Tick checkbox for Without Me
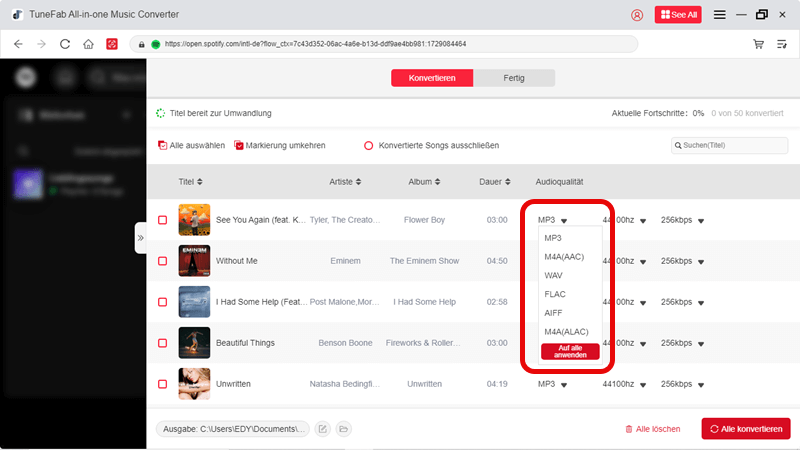This screenshot has height=450, width=800. [162, 261]
